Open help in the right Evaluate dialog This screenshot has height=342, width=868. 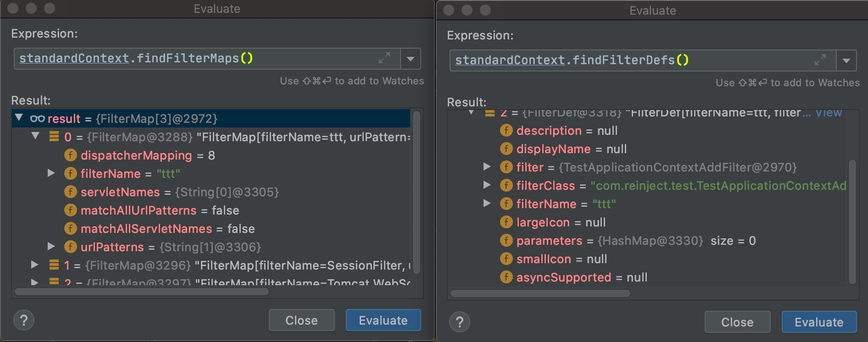pos(460,322)
